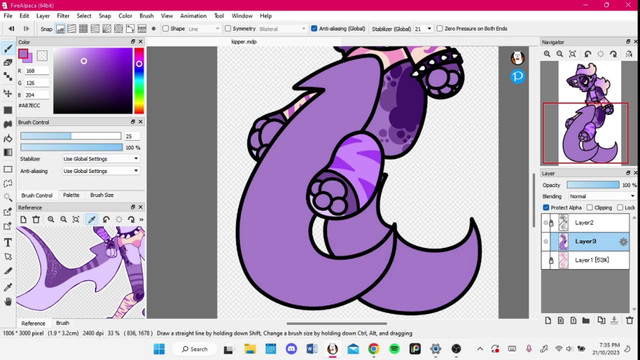Rotate view left in Navigator
Image resolution: width=640 pixels, height=360 pixels.
click(588, 54)
